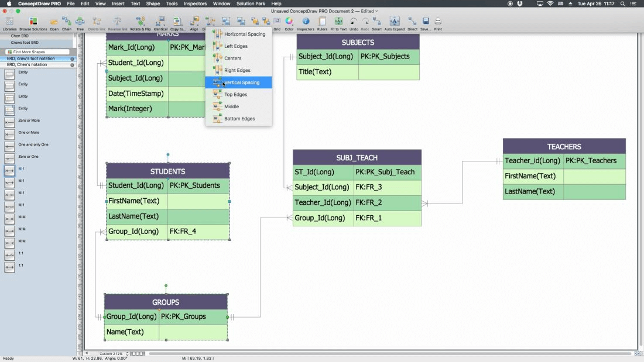Open the Solution Park menu

pyautogui.click(x=251, y=4)
